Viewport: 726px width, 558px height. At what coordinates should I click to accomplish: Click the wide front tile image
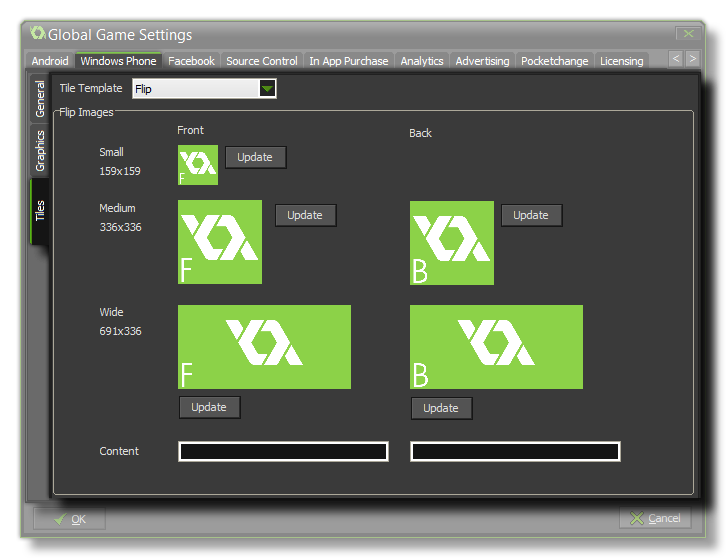point(264,347)
